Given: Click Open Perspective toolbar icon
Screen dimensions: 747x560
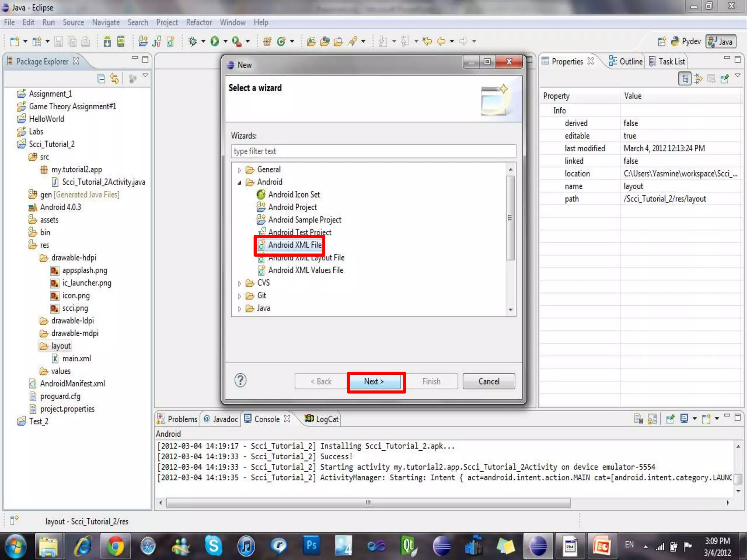Looking at the screenshot, I should pos(662,42).
